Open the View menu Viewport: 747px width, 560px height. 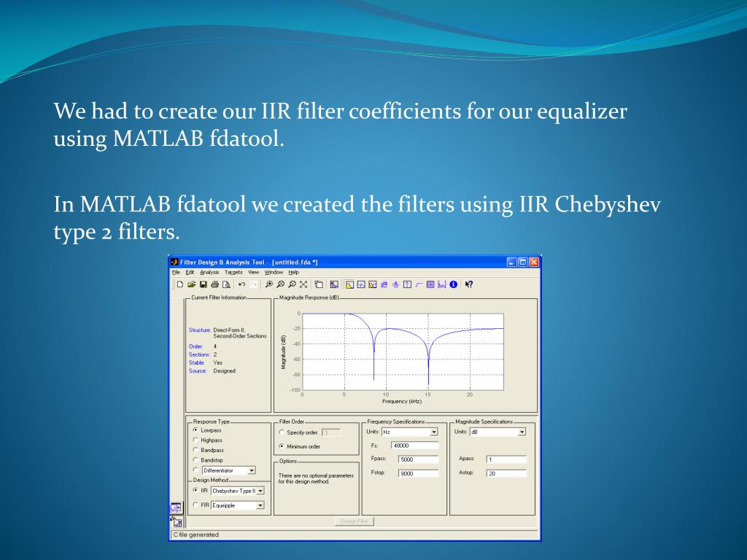(x=253, y=273)
